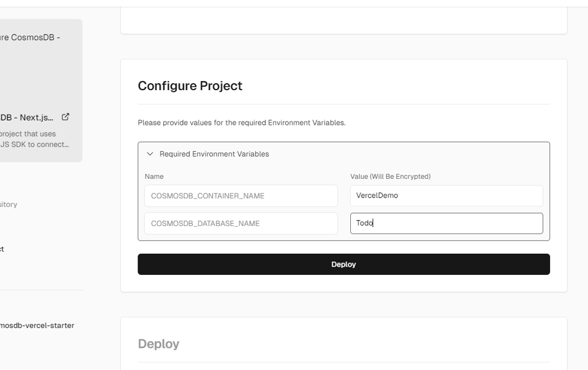Select the COSMOSDB_CONTAINER_NAME name field

tap(241, 196)
